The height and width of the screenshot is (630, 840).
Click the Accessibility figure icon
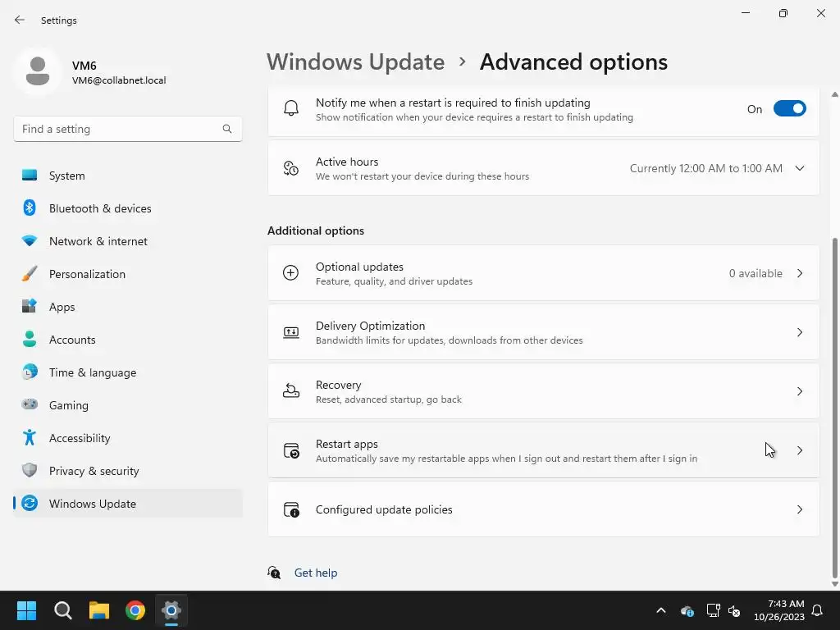click(30, 438)
